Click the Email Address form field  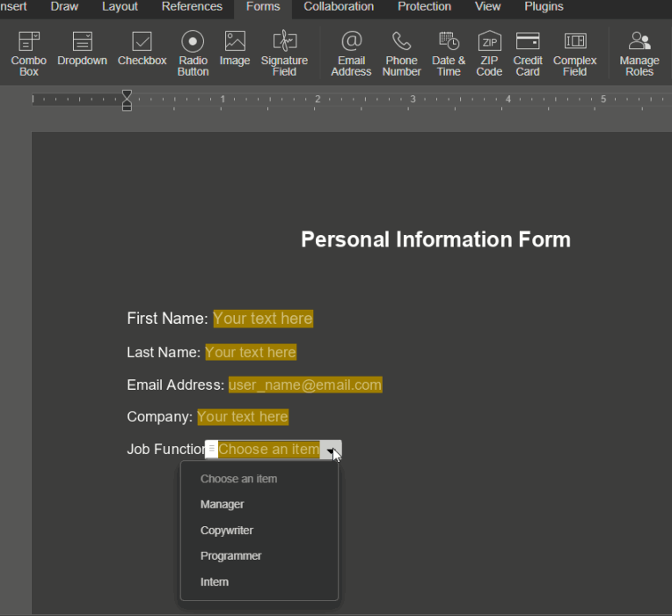tap(305, 385)
